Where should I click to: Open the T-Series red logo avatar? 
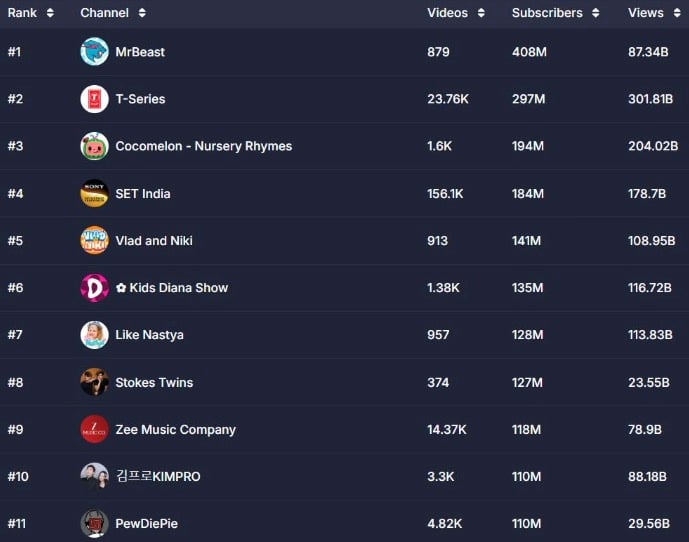(94, 99)
